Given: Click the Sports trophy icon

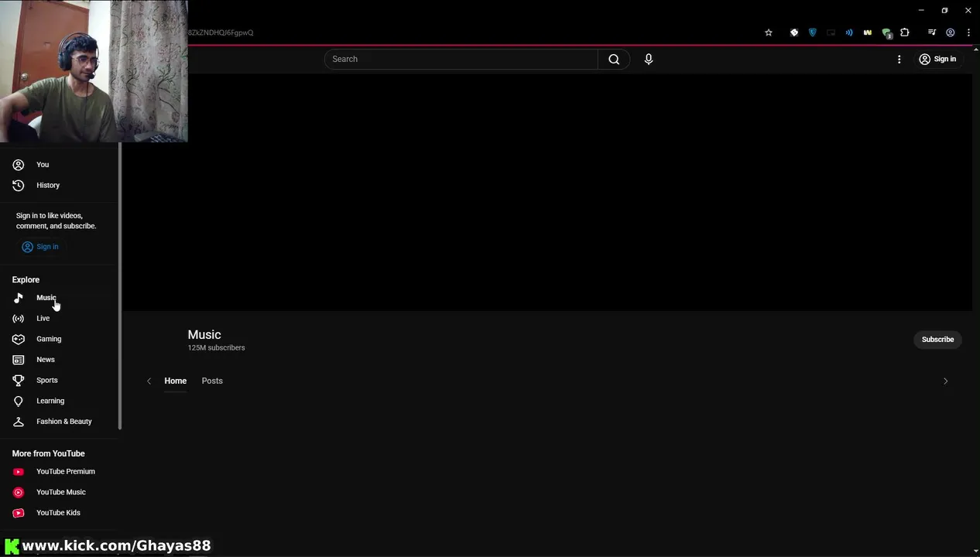Looking at the screenshot, I should (x=19, y=381).
